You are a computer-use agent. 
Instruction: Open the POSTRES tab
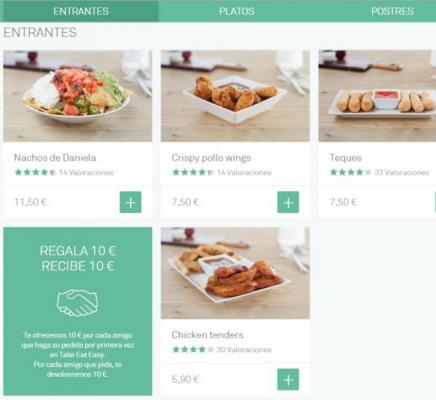pos(392,11)
